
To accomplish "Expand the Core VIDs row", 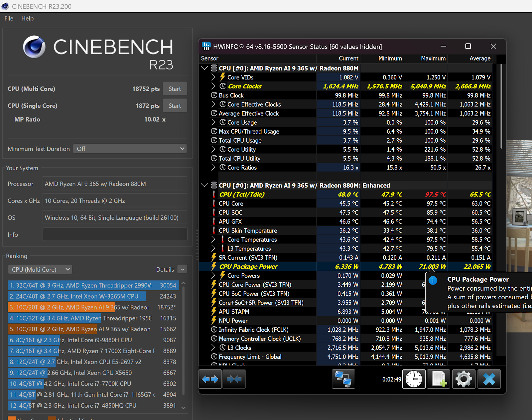I will (213, 77).
